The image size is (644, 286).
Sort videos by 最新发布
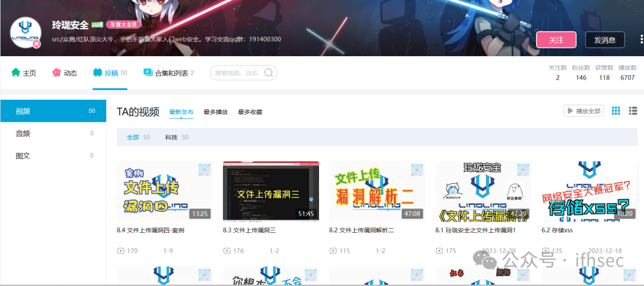[x=181, y=112]
